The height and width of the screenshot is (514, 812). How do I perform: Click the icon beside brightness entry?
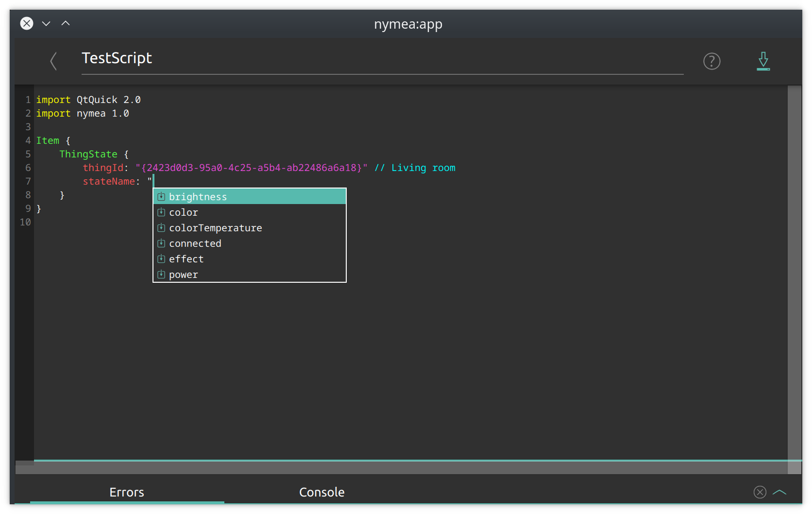point(161,197)
